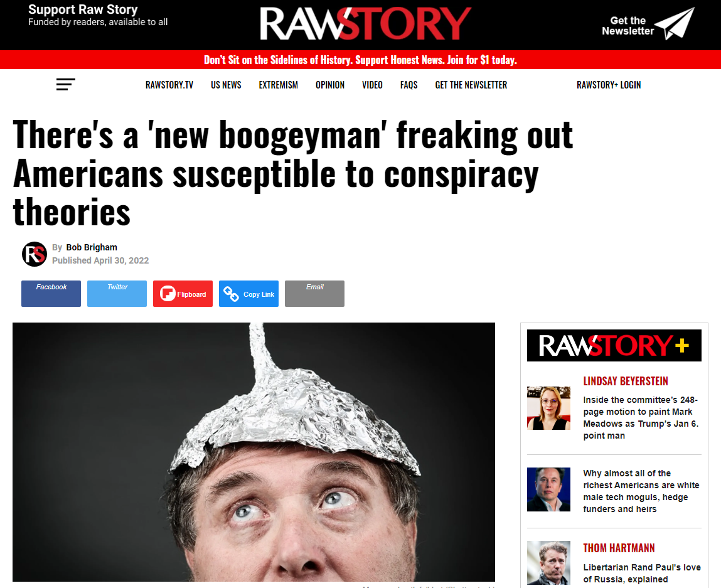Share article via Twitter button

[117, 293]
